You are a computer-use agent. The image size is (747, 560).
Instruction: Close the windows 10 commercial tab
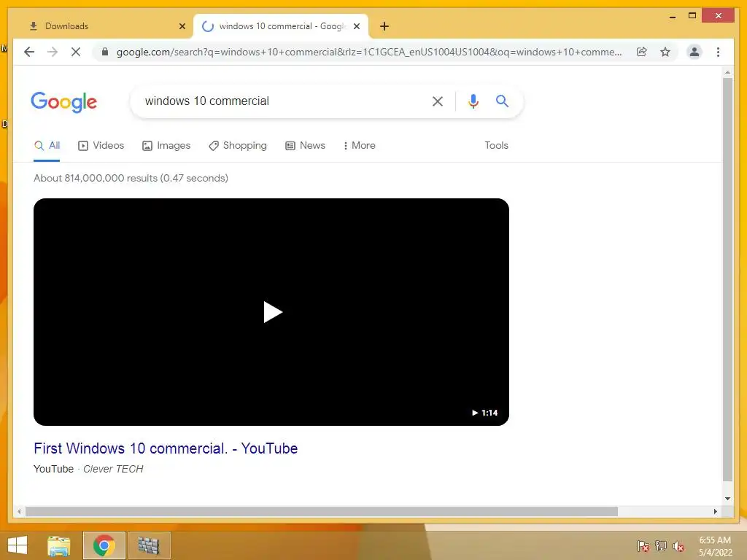click(x=357, y=26)
